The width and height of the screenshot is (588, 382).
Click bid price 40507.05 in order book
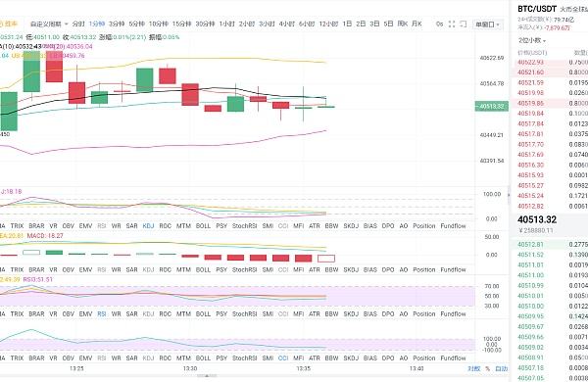point(530,378)
